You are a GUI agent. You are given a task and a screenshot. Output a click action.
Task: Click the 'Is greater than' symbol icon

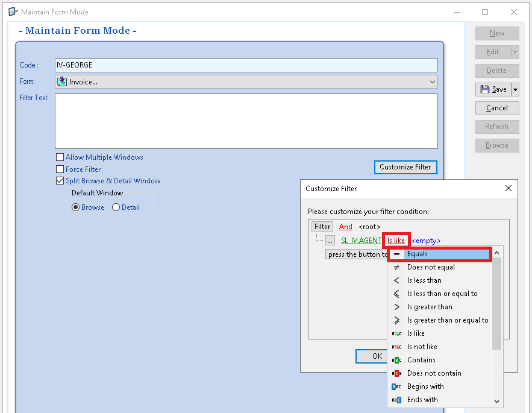(396, 307)
